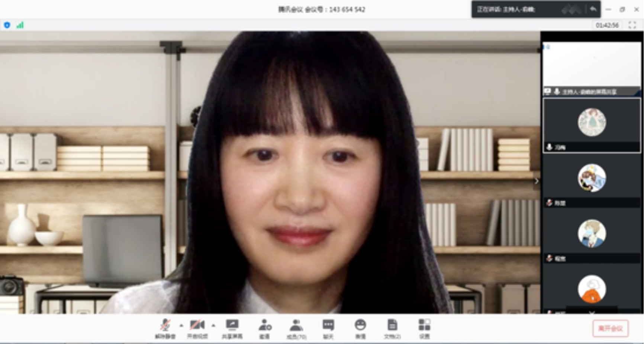Select the highlighted second participant tile
The width and height of the screenshot is (644, 344).
coord(592,125)
